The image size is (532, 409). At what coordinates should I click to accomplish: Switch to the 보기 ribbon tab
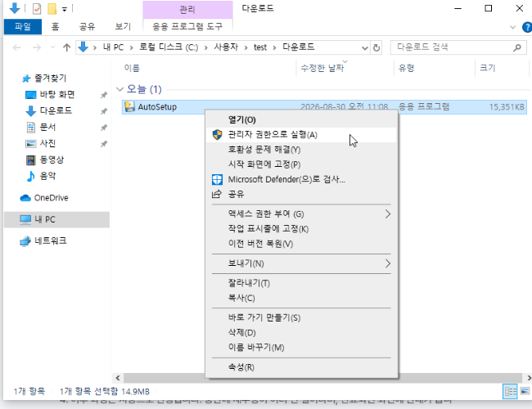tap(123, 26)
